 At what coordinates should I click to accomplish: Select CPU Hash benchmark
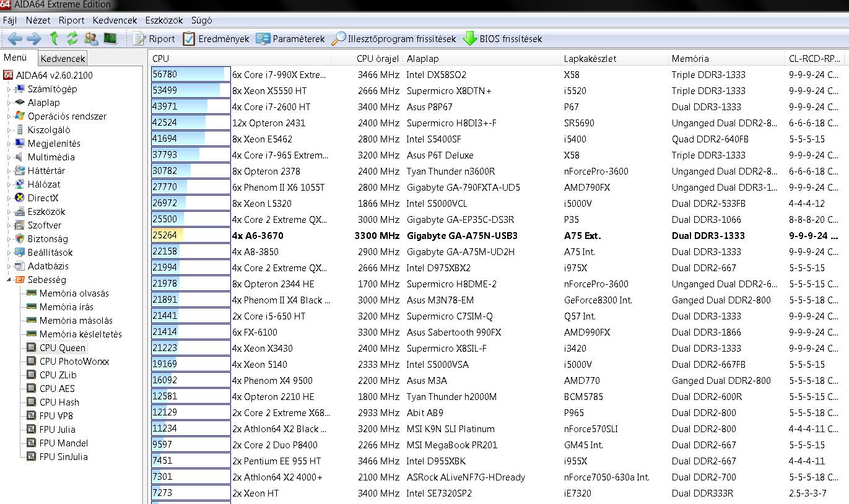pyautogui.click(x=59, y=402)
